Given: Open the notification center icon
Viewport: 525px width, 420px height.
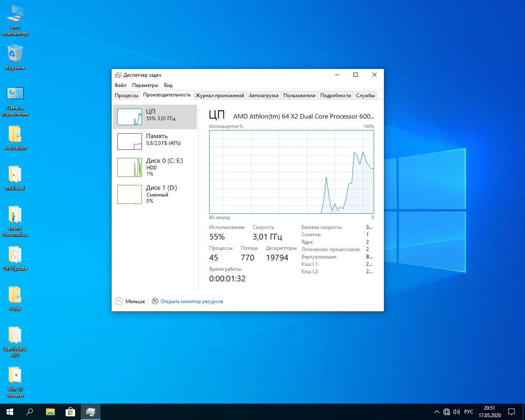Looking at the screenshot, I should tap(511, 412).
